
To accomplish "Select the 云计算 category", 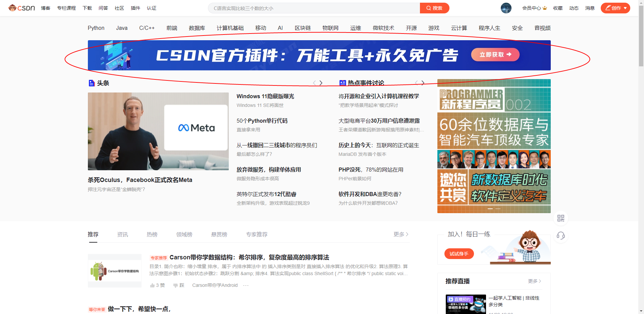I will point(459,28).
